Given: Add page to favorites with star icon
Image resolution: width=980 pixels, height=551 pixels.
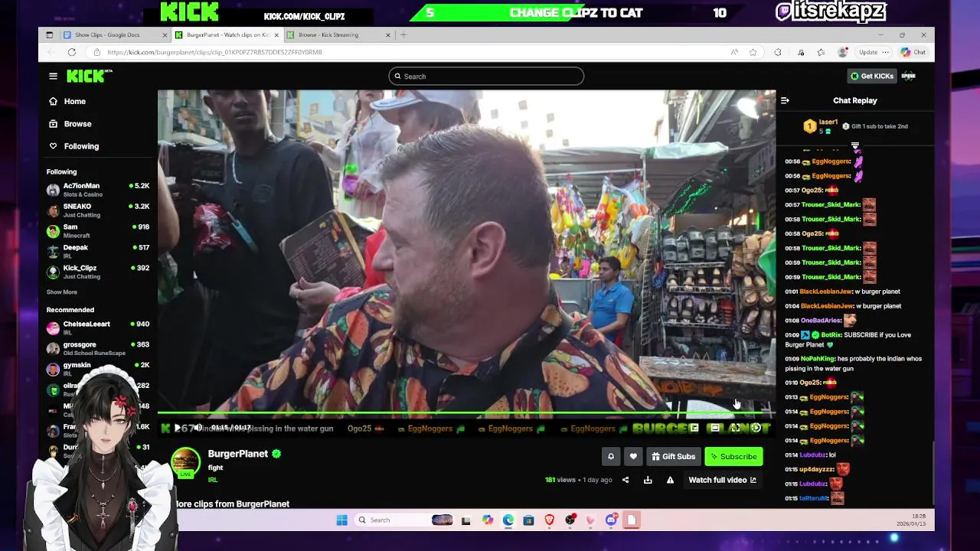Looking at the screenshot, I should pyautogui.click(x=753, y=52).
